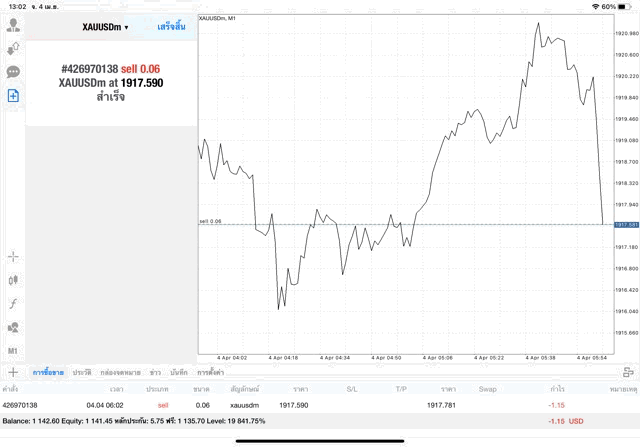
Task: Tap the toolbox layout icon at right
Action: tap(626, 372)
